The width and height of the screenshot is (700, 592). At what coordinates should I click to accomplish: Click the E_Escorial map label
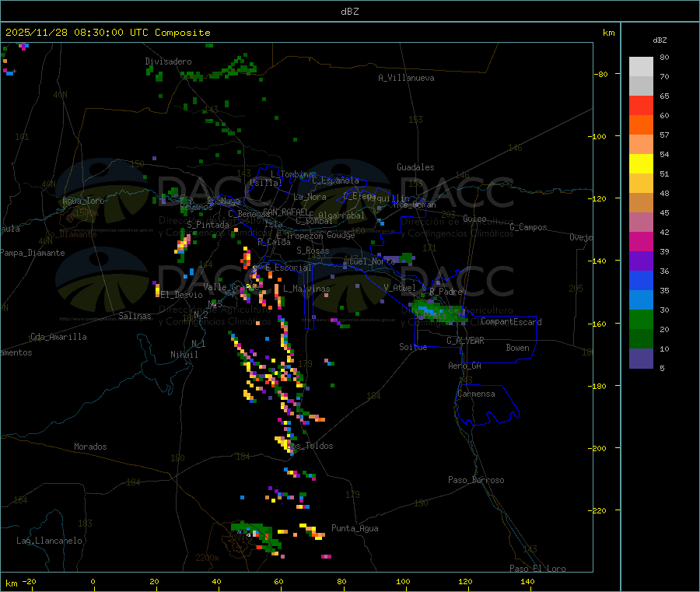point(289,268)
